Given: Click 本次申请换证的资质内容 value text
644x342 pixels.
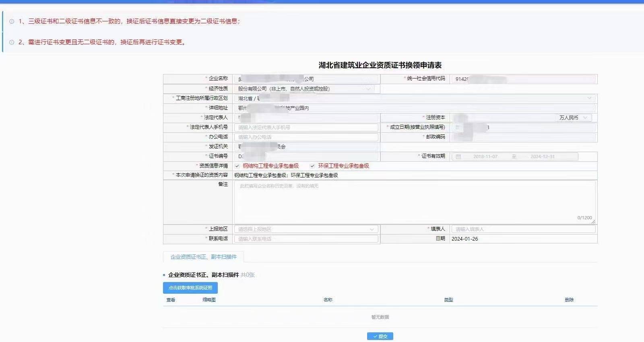Looking at the screenshot, I should coord(286,175).
